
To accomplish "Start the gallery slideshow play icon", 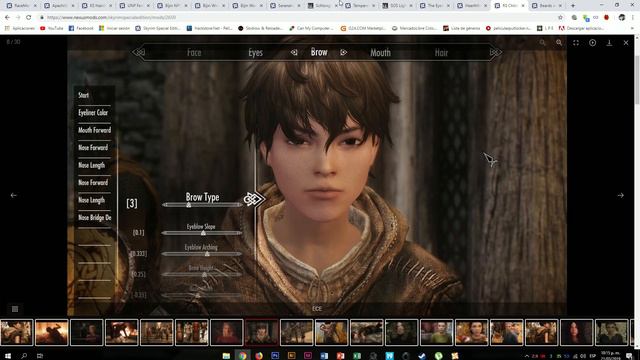I will click(592, 42).
